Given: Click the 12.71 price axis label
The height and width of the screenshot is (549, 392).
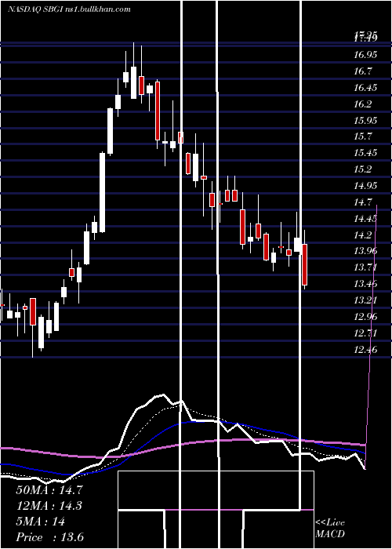Looking at the screenshot, I should click(365, 333).
